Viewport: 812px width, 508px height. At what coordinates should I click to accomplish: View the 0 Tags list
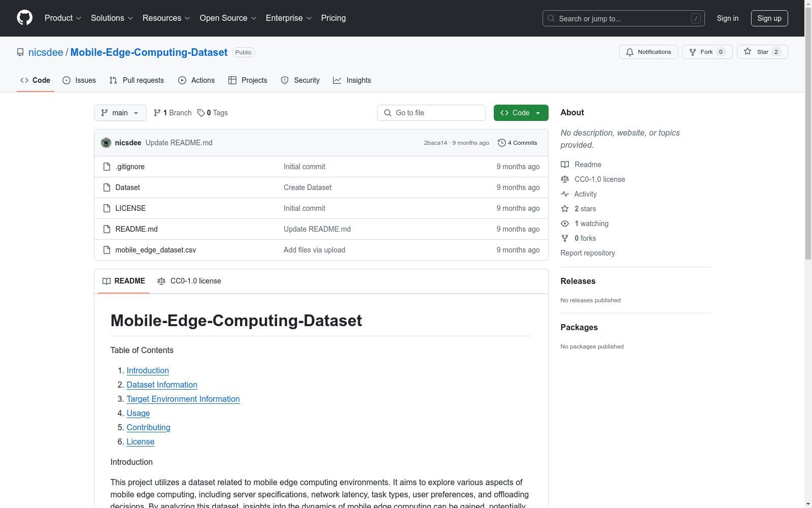(x=213, y=113)
